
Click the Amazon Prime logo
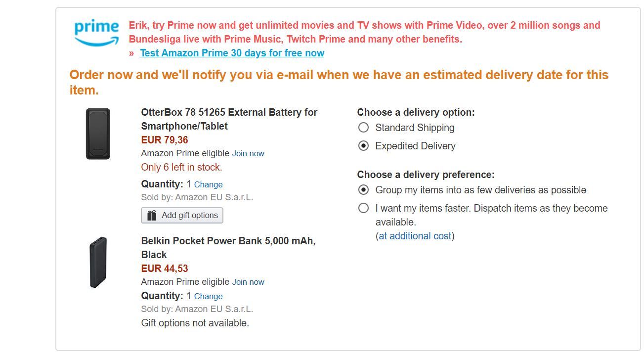point(96,33)
